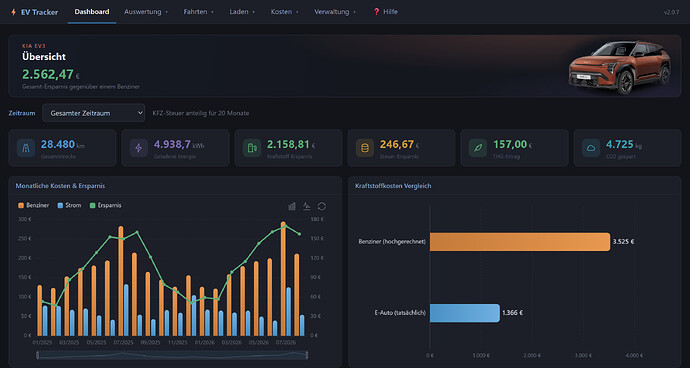Click the leaf icon on THG-Ertrag card
The image size is (690, 368).
478,148
